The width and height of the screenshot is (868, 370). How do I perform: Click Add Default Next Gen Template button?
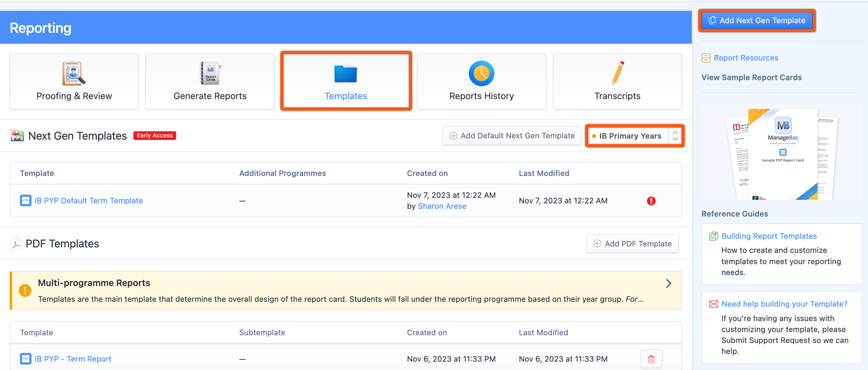pyautogui.click(x=512, y=135)
